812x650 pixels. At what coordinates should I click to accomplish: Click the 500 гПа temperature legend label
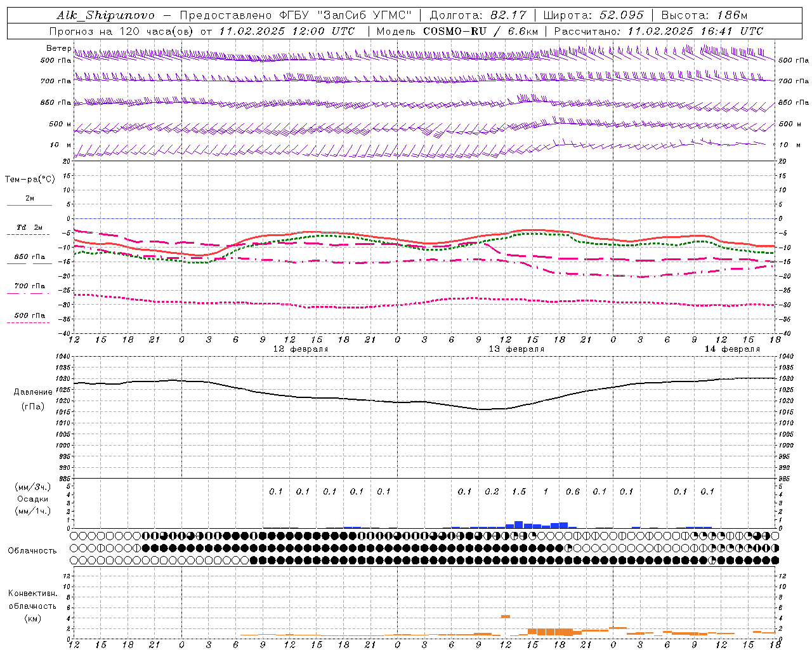tap(30, 315)
